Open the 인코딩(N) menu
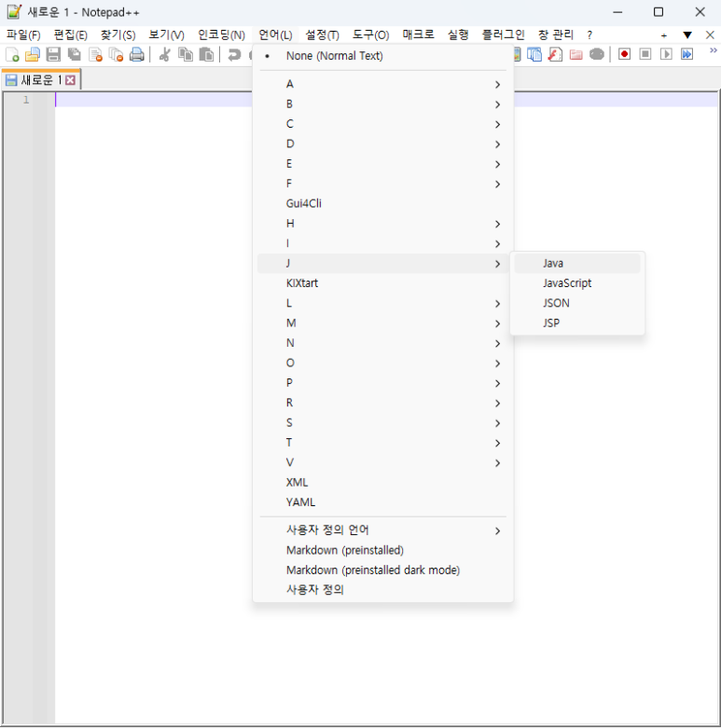Screen dimensions: 721x728 [x=222, y=34]
